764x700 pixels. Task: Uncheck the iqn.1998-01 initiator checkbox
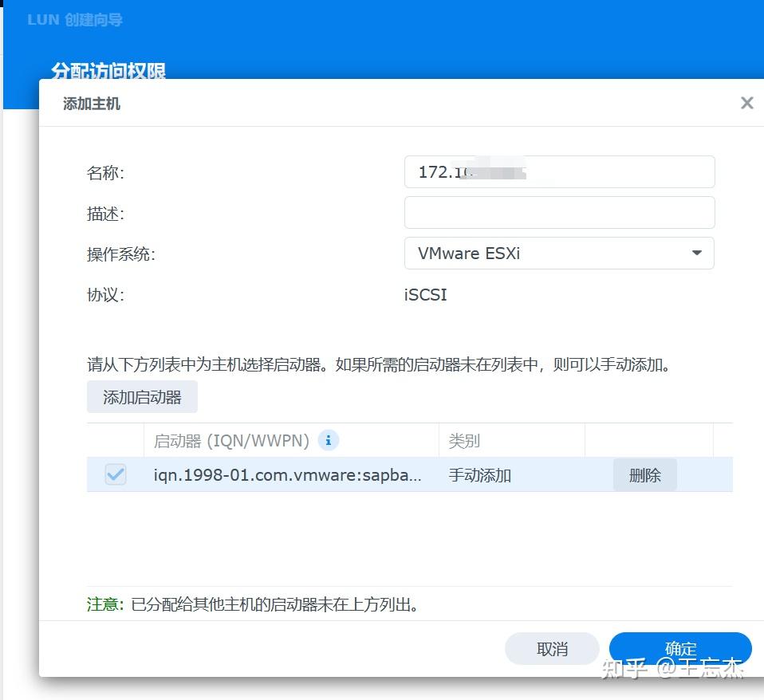[114, 474]
